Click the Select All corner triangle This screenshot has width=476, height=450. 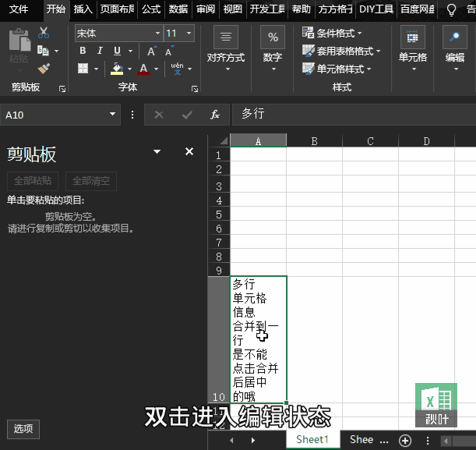click(224, 140)
